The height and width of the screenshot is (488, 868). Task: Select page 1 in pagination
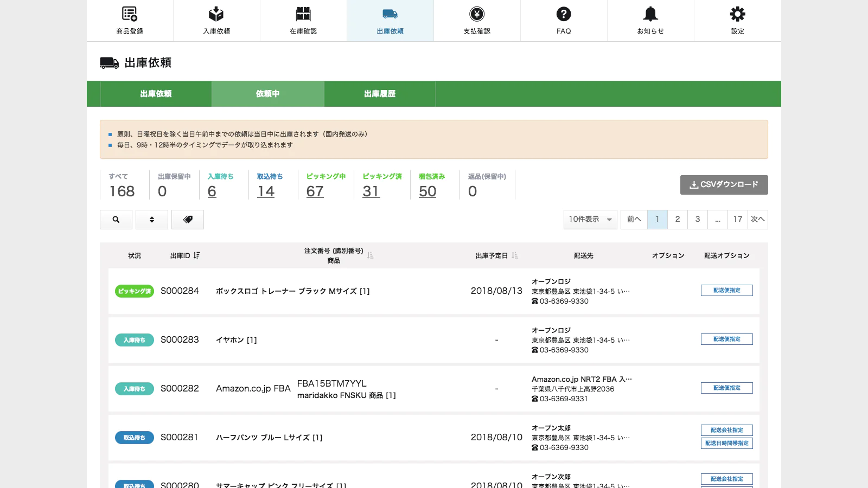tap(658, 220)
